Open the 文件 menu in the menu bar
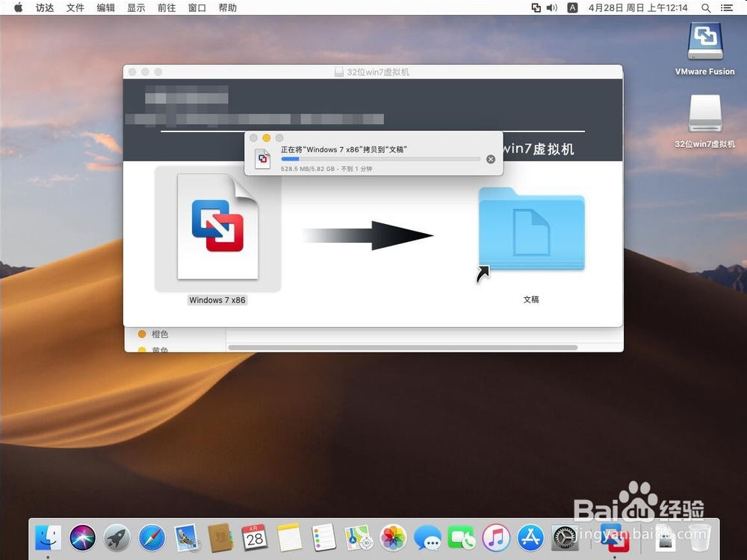 pyautogui.click(x=75, y=8)
